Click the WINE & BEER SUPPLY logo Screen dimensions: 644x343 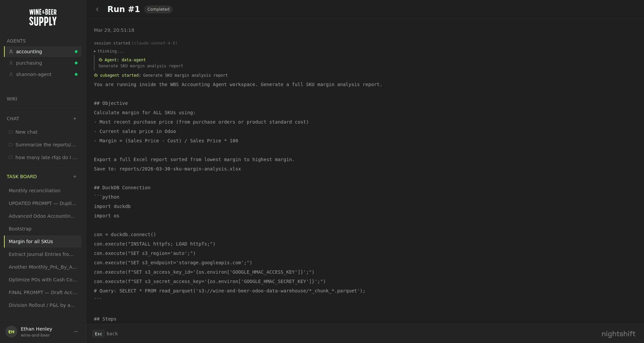click(43, 17)
